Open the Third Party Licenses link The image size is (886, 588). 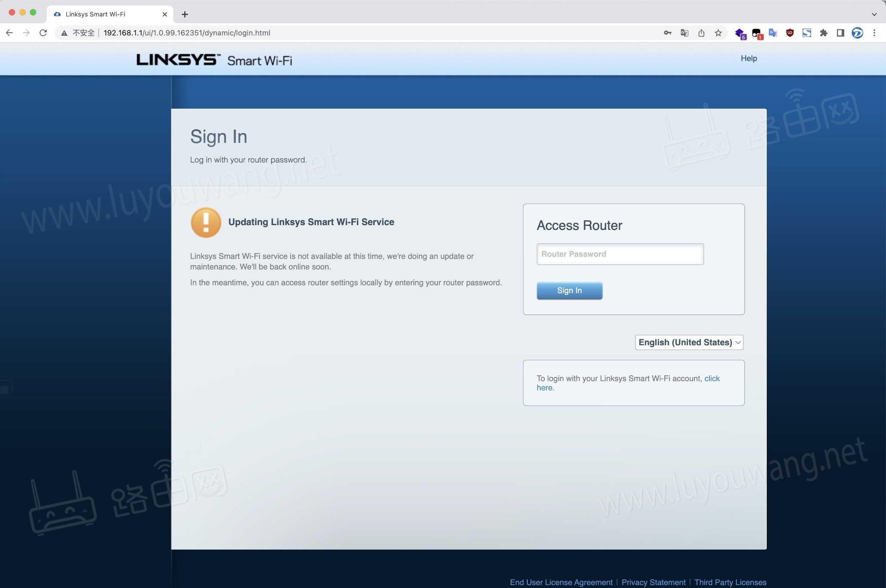pyautogui.click(x=730, y=582)
